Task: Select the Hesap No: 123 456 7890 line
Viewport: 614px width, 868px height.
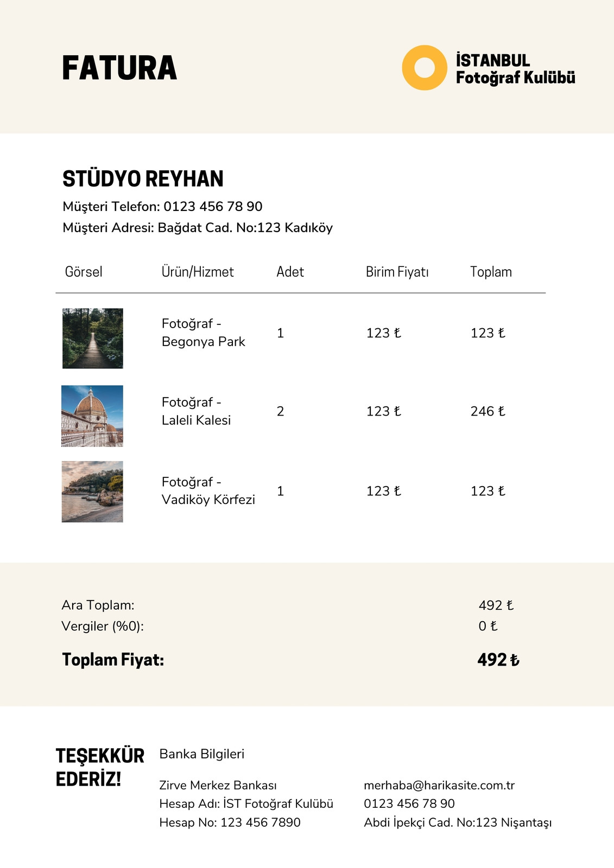Action: pyautogui.click(x=230, y=822)
